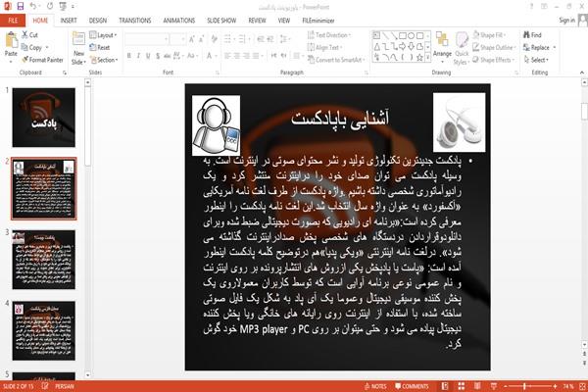Image resolution: width=588 pixels, height=392 pixels.
Task: Open the font name combo box
Action: coord(146,39)
